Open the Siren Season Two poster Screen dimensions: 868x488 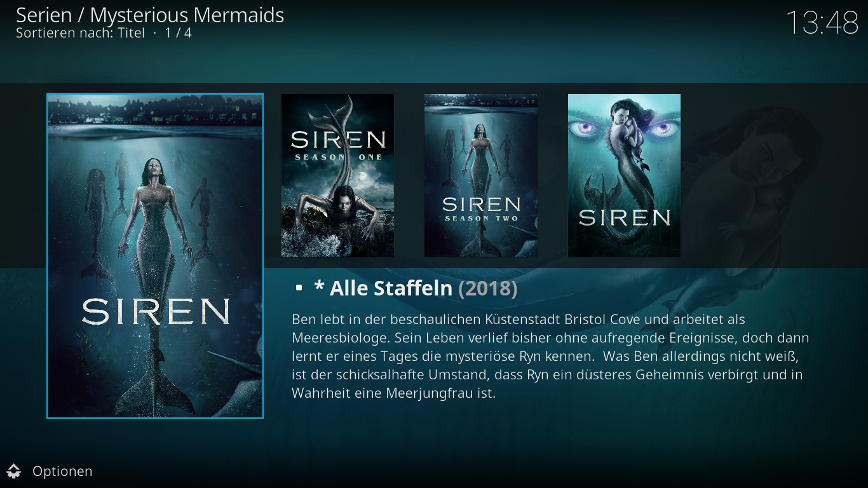[x=481, y=175]
